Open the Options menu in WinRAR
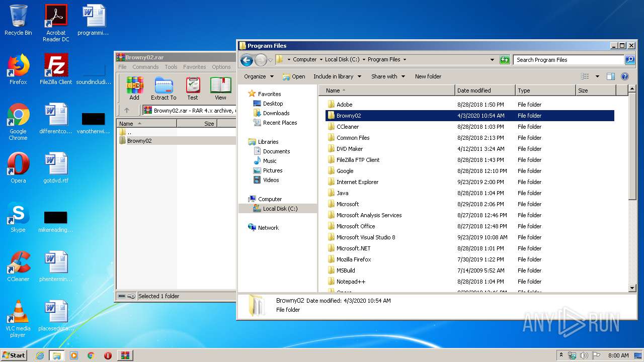Image resolution: width=644 pixels, height=362 pixels. [221, 67]
